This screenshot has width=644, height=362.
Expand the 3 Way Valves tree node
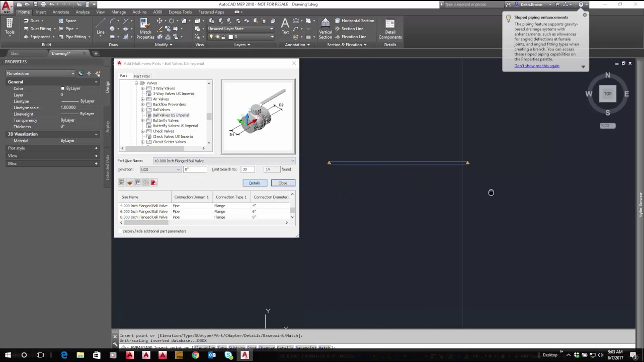[143, 88]
